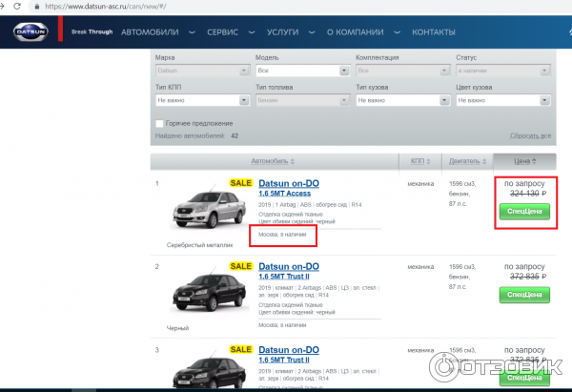Expand the Тип КПП dropdown
Viewport: 572px width, 392px height.
[199, 99]
